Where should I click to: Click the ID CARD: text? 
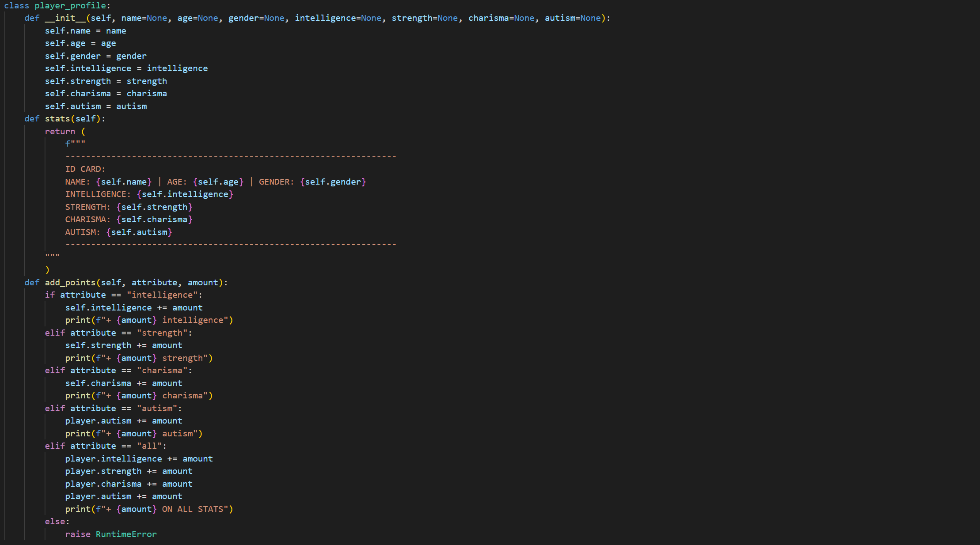[x=85, y=169]
